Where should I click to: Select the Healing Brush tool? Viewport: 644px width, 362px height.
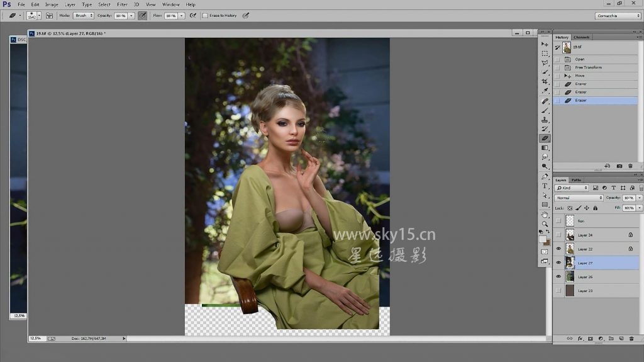(545, 101)
